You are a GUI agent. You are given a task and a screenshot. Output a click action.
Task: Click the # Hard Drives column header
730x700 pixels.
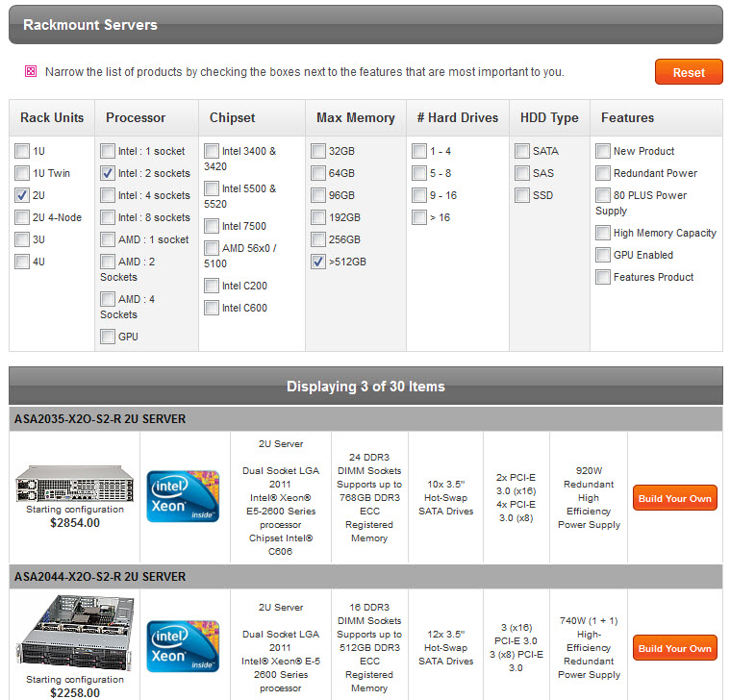tap(458, 117)
